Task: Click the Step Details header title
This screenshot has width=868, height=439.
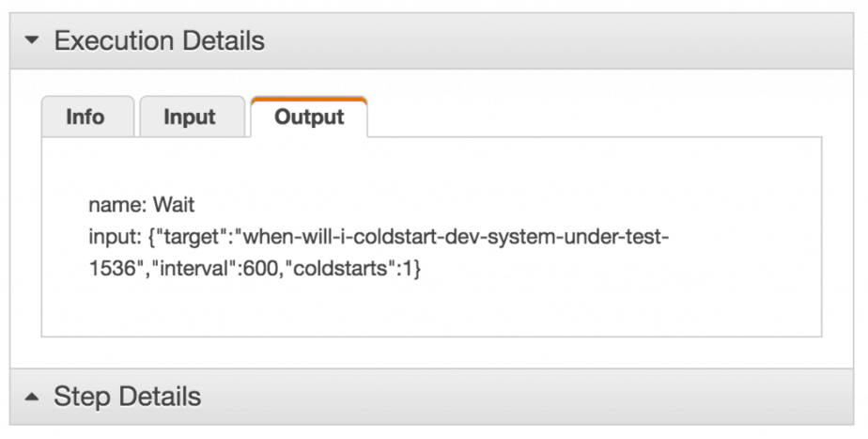Action: point(127,397)
